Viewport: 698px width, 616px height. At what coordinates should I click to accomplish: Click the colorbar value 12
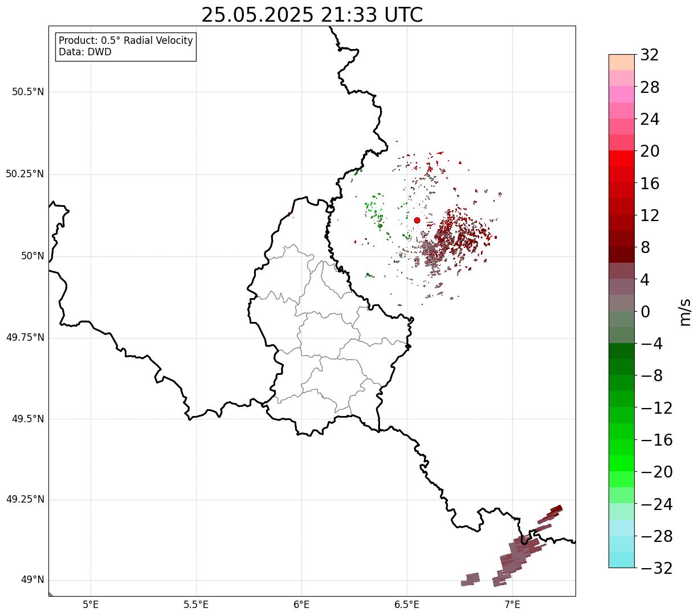coord(650,215)
